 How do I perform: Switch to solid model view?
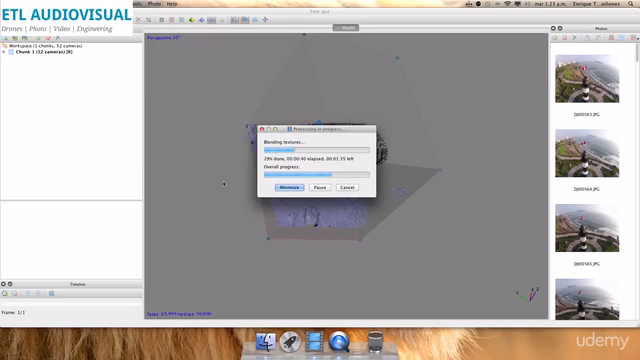pyautogui.click(x=202, y=20)
